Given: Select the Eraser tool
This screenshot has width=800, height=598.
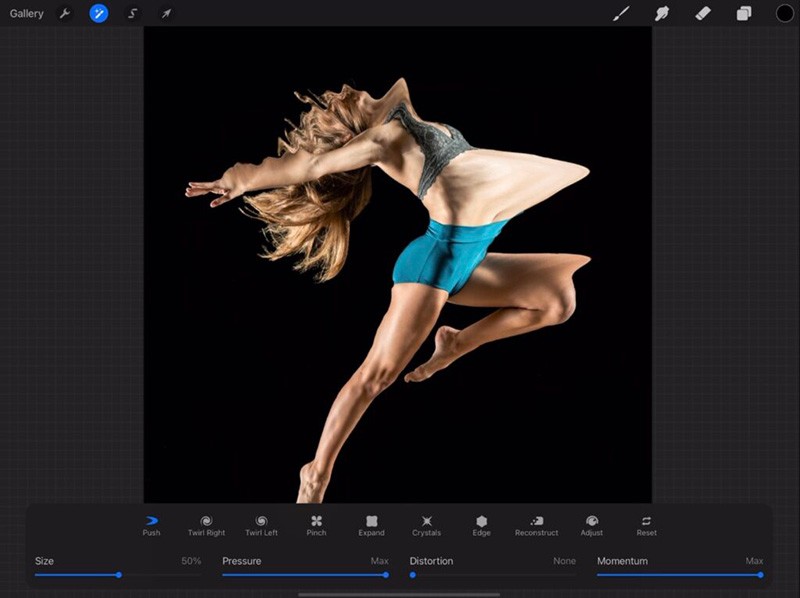Looking at the screenshot, I should click(x=702, y=14).
